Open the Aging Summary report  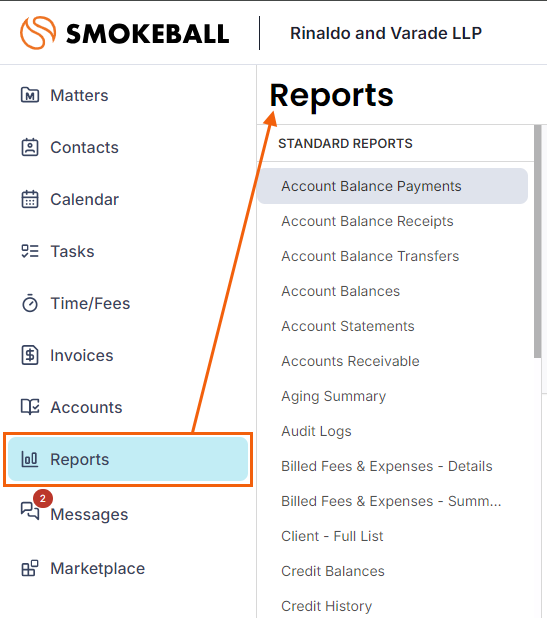(334, 396)
